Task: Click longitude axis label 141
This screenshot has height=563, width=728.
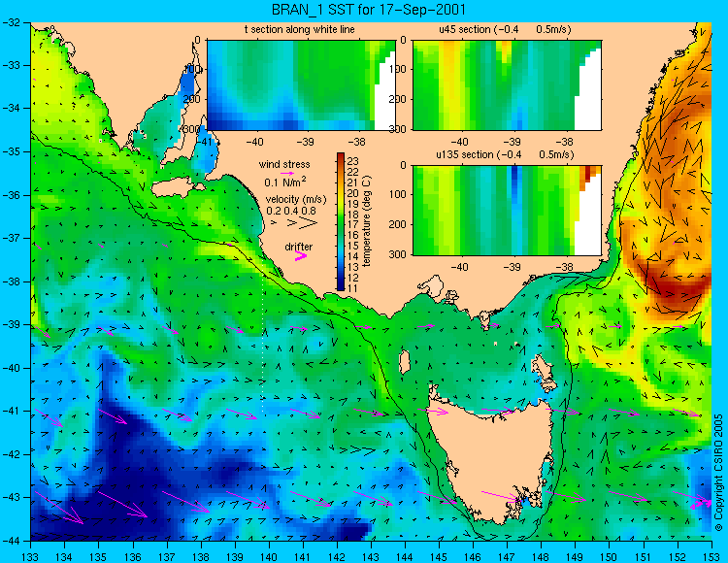Action: click(x=303, y=557)
